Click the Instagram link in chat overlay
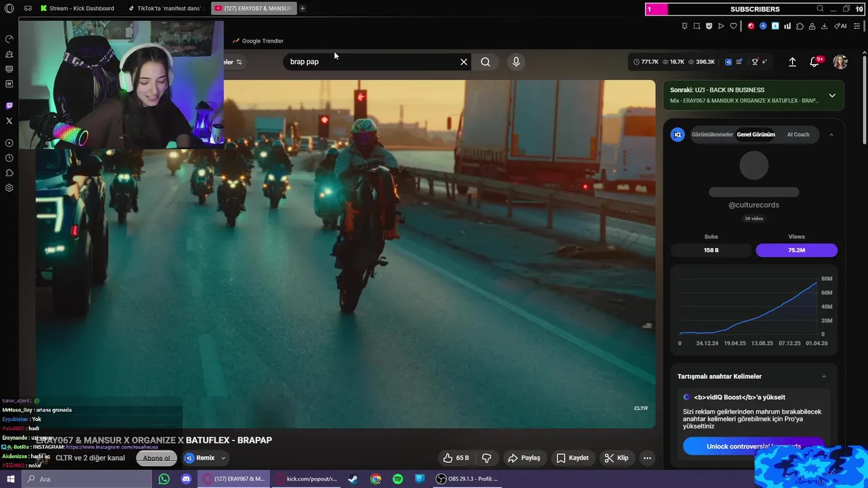This screenshot has height=488, width=868. click(112, 447)
